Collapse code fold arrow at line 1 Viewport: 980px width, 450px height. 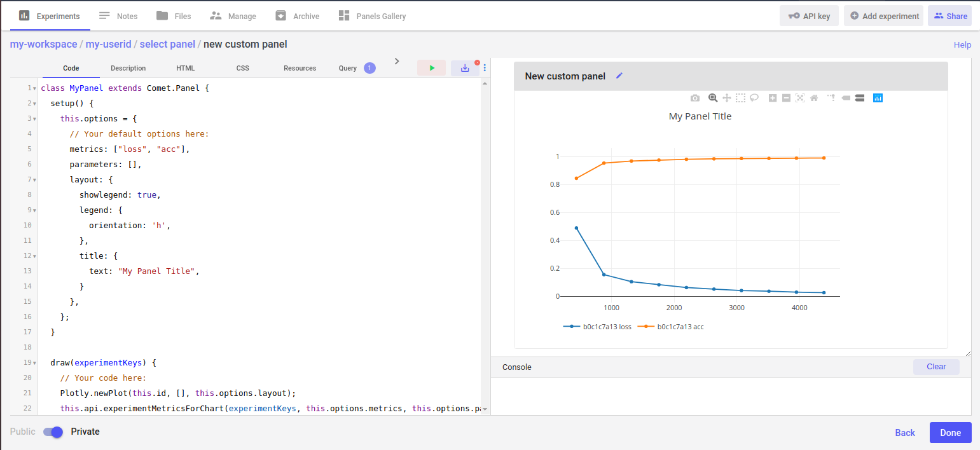34,88
